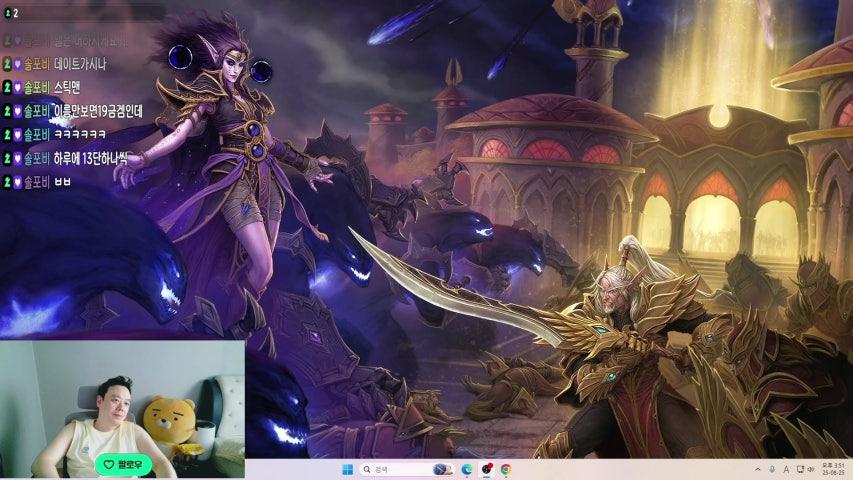Open the clock showing 오후 3:51
The width and height of the screenshot is (853, 480).
pyautogui.click(x=833, y=469)
